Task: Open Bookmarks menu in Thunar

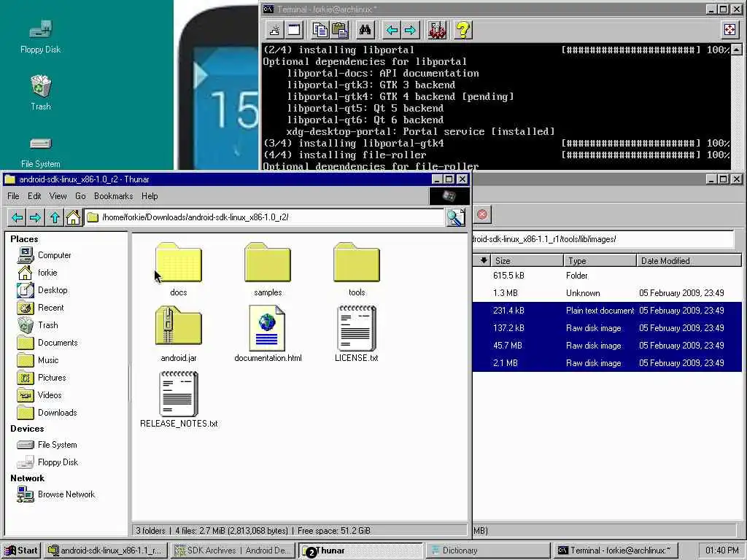Action: pos(113,196)
